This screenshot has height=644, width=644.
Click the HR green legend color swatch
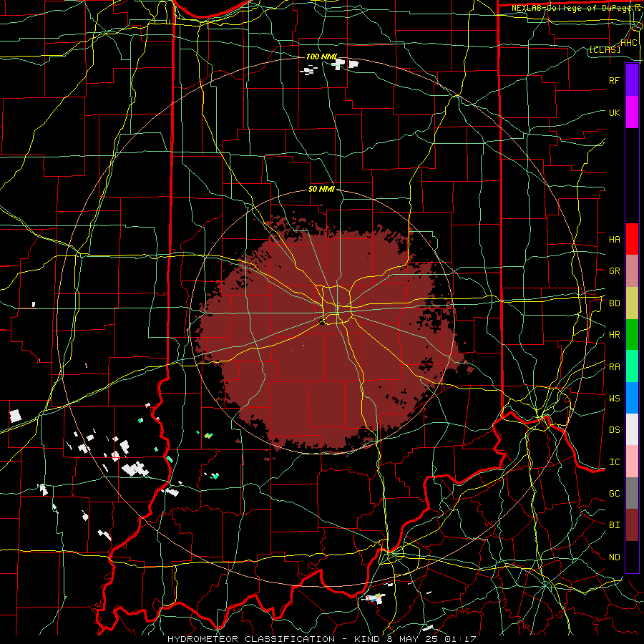point(632,335)
